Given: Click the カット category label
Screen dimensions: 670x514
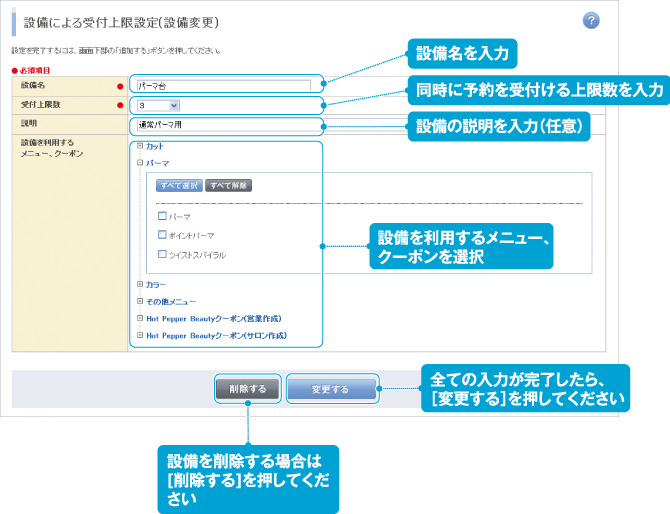Looking at the screenshot, I should tap(155, 146).
